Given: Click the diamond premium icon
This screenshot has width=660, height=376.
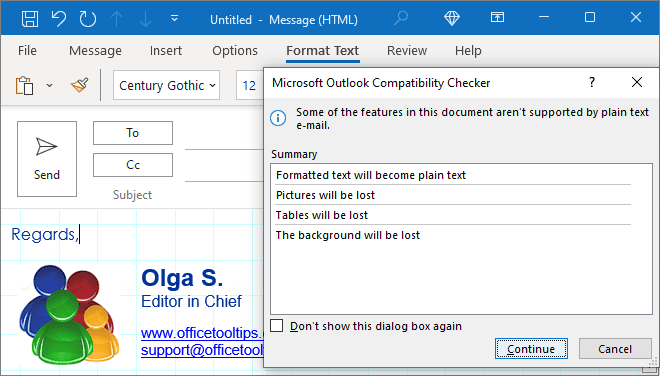Looking at the screenshot, I should coord(452,18).
